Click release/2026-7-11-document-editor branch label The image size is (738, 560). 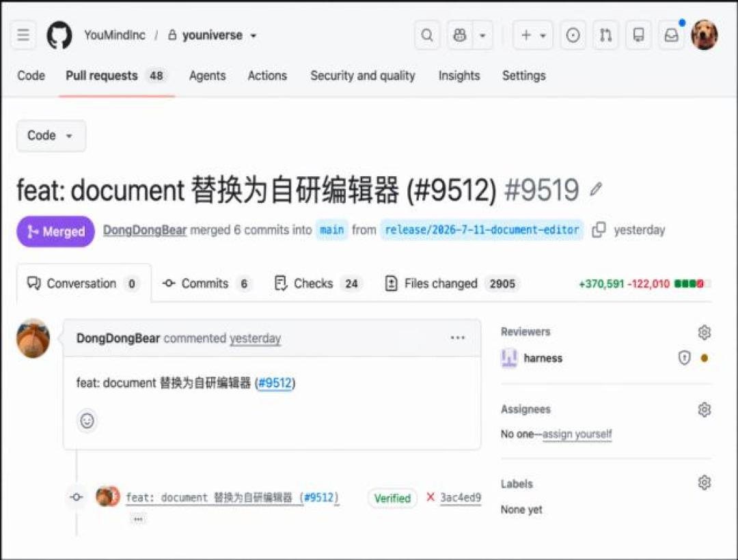(482, 230)
